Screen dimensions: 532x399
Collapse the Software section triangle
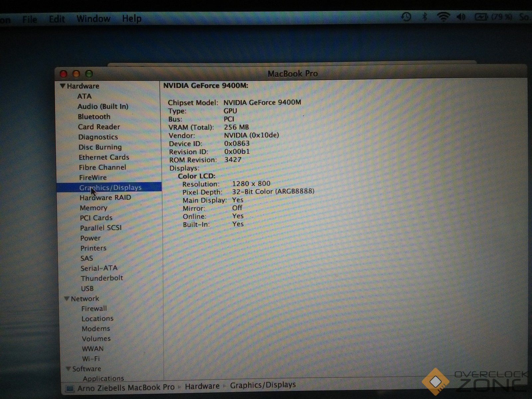[x=68, y=368]
